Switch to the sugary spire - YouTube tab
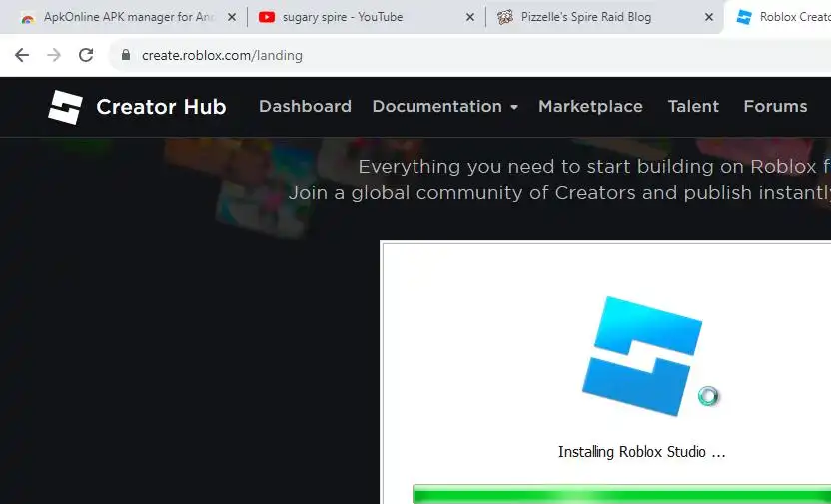831x504 pixels. (366, 18)
